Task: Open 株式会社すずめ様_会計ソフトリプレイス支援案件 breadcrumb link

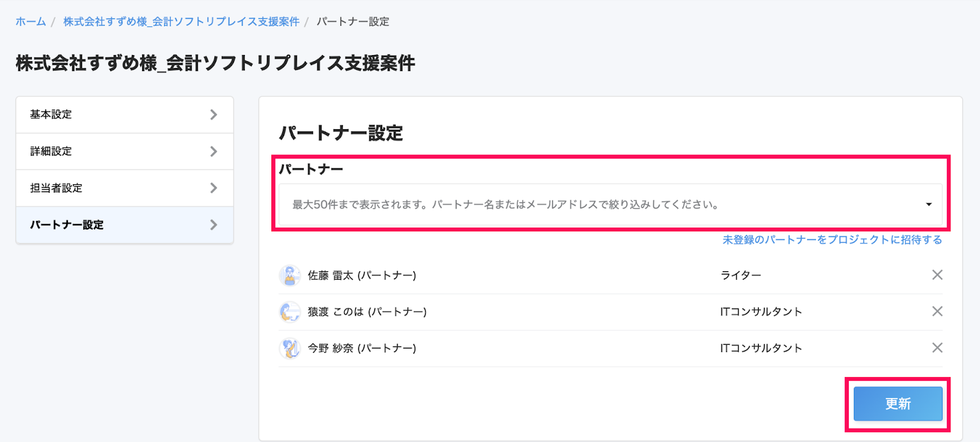Action: coord(181,21)
